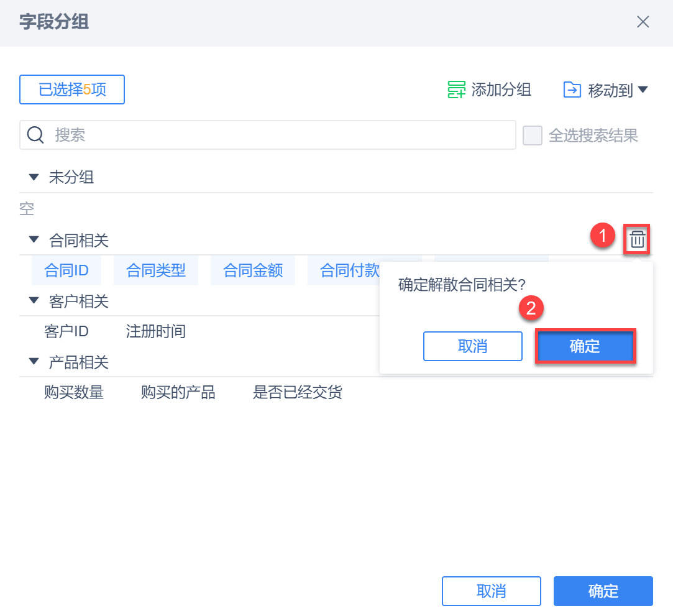Collapse the 客户相关 group

[x=34, y=301]
